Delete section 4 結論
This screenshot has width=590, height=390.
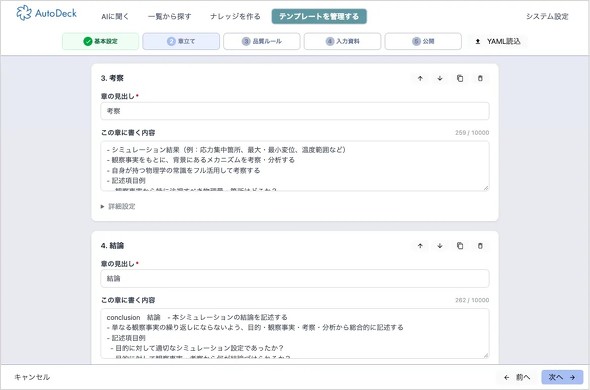pyautogui.click(x=480, y=246)
